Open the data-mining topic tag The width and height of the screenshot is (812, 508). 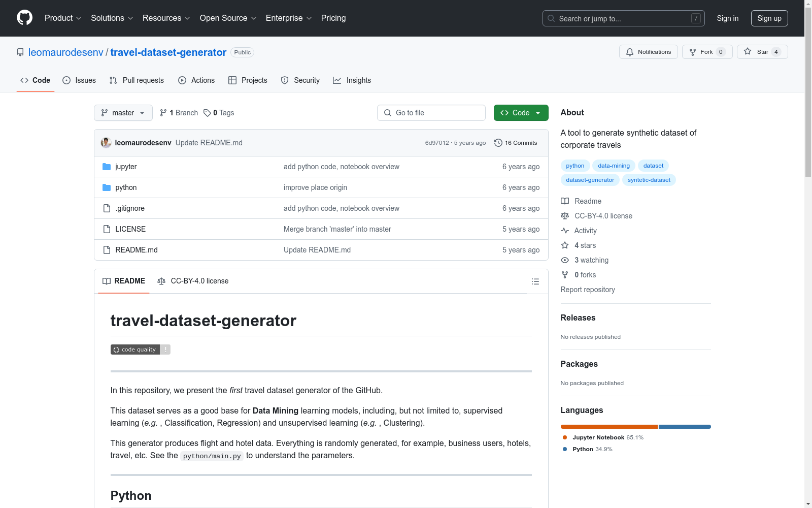point(614,166)
